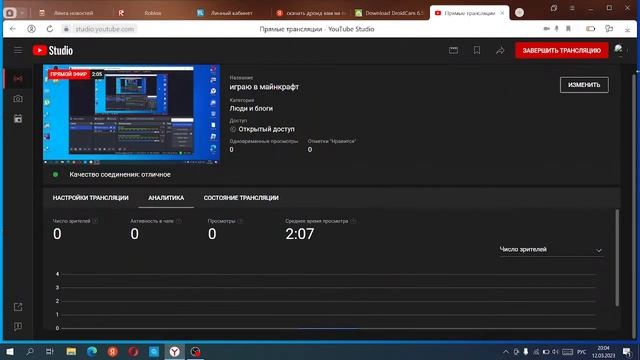Screen dimensions: 640x360
Task: Open the Webcam section in the sidebar
Action: [18, 99]
